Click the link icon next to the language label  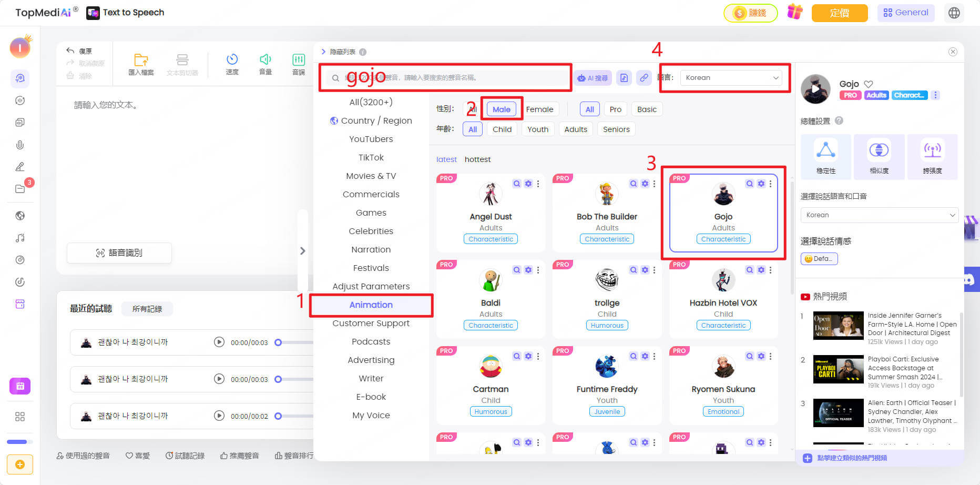click(644, 78)
